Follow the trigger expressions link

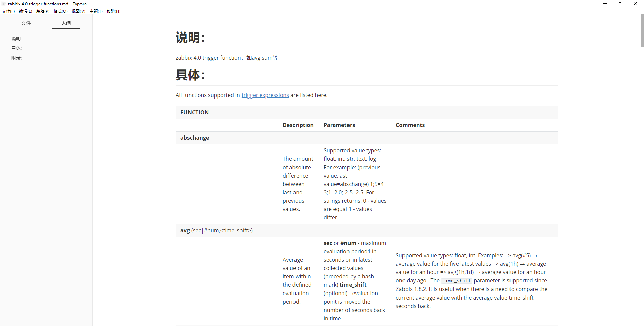click(265, 95)
